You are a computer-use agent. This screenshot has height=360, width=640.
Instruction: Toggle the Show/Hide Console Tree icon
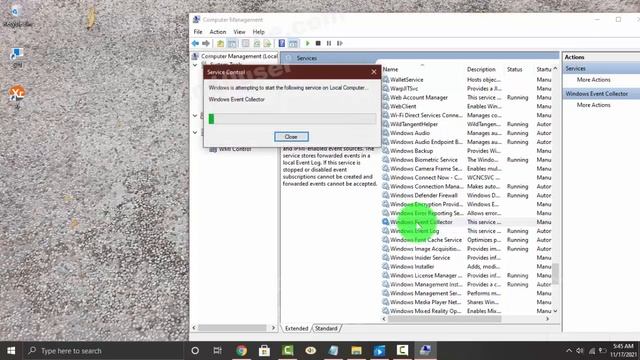232,43
